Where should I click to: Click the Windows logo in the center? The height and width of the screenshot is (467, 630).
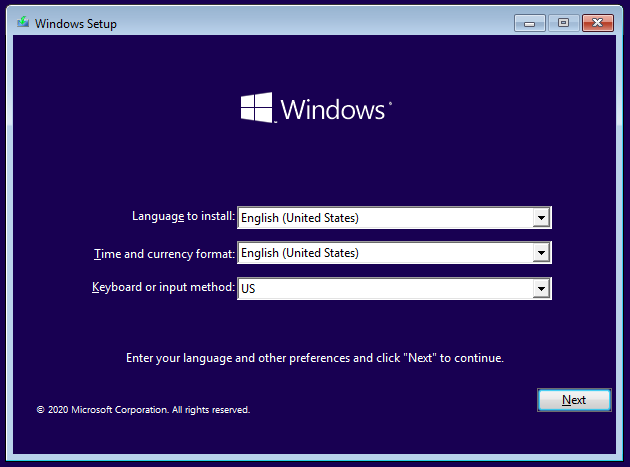316,108
